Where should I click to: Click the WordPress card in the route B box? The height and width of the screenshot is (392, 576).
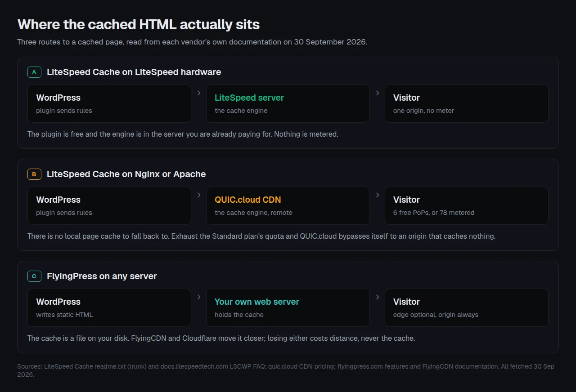pos(109,206)
